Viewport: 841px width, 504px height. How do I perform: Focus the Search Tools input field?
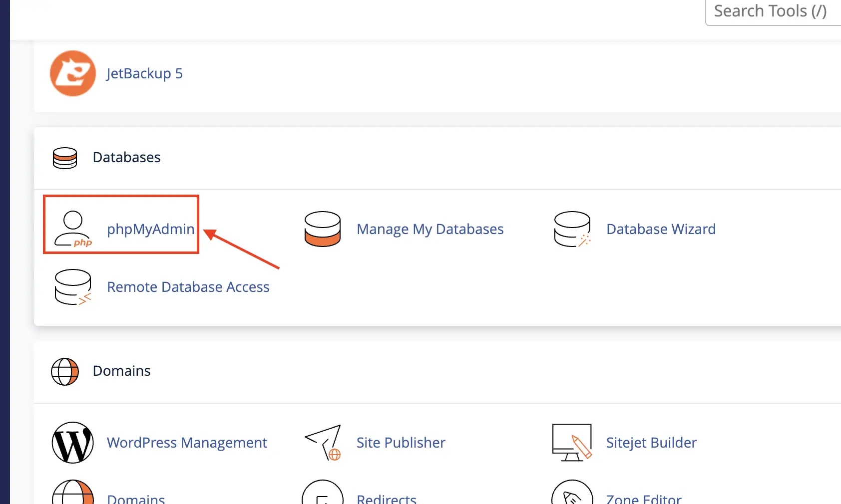pyautogui.click(x=772, y=11)
